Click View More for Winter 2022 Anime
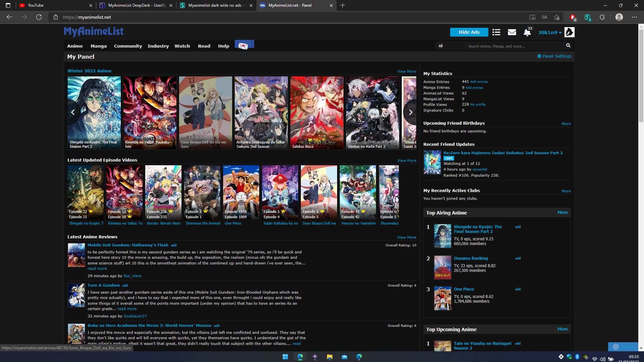 point(407,71)
